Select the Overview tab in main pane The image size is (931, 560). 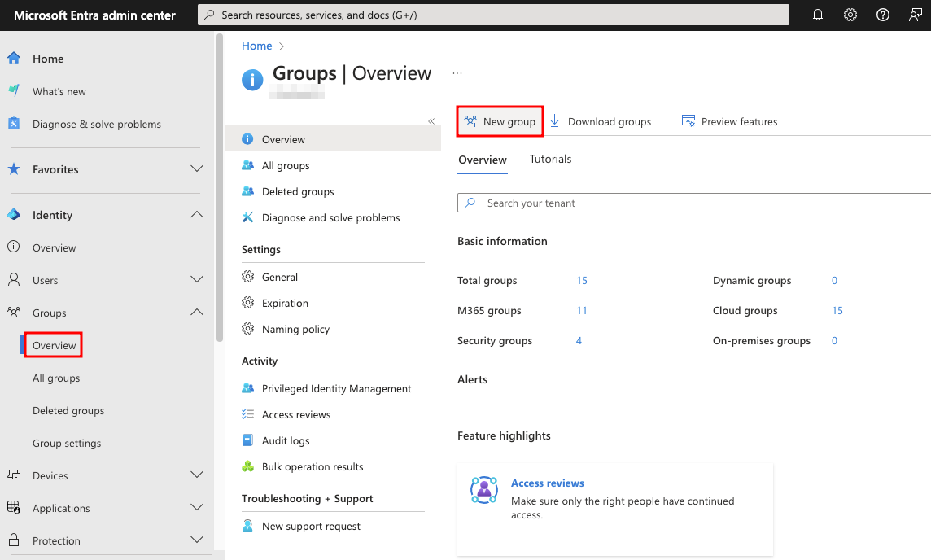(x=483, y=160)
